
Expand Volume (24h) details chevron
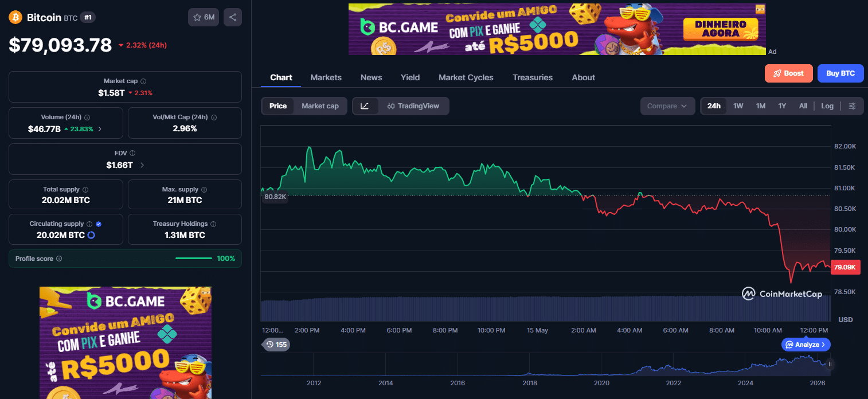coord(100,129)
